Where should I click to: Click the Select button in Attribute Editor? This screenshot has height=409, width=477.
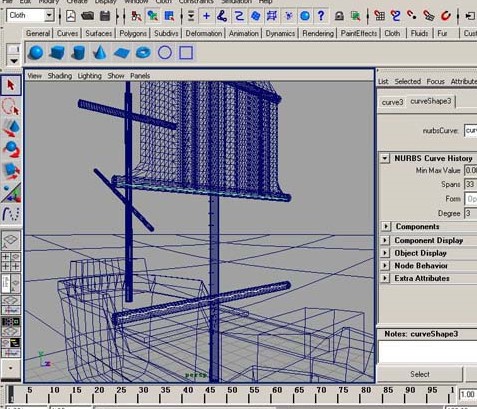tap(420, 374)
